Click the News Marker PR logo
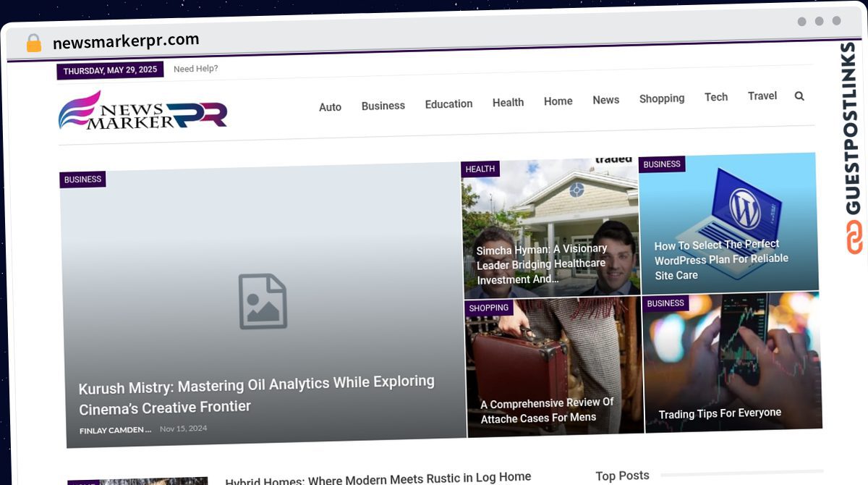Viewport: 868px width, 485px height. coord(143,111)
